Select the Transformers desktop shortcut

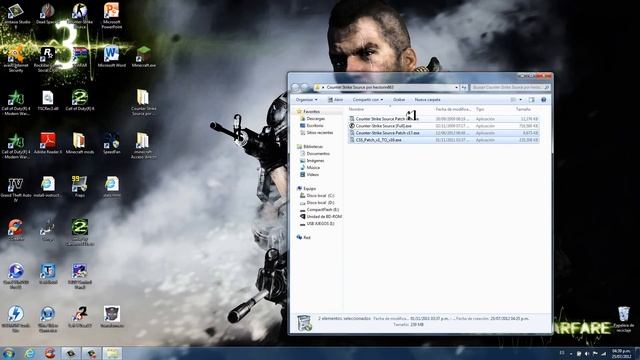[x=111, y=317]
